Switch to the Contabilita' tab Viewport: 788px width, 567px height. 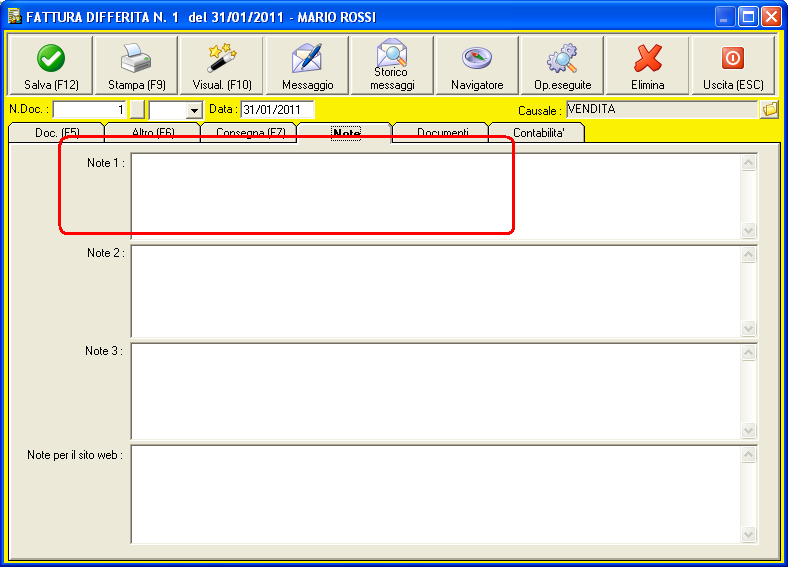(538, 133)
